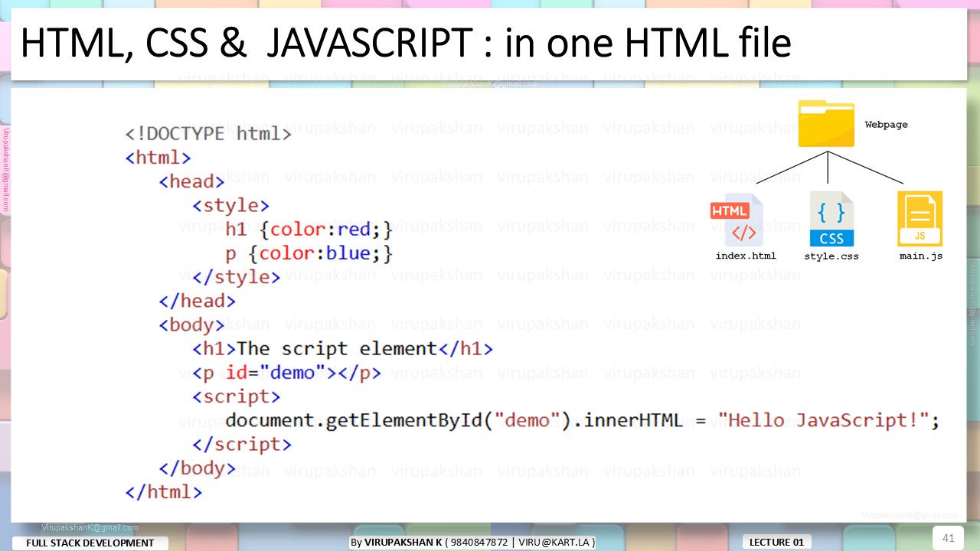Click the index.html file label
This screenshot has width=980, height=551.
click(x=745, y=256)
